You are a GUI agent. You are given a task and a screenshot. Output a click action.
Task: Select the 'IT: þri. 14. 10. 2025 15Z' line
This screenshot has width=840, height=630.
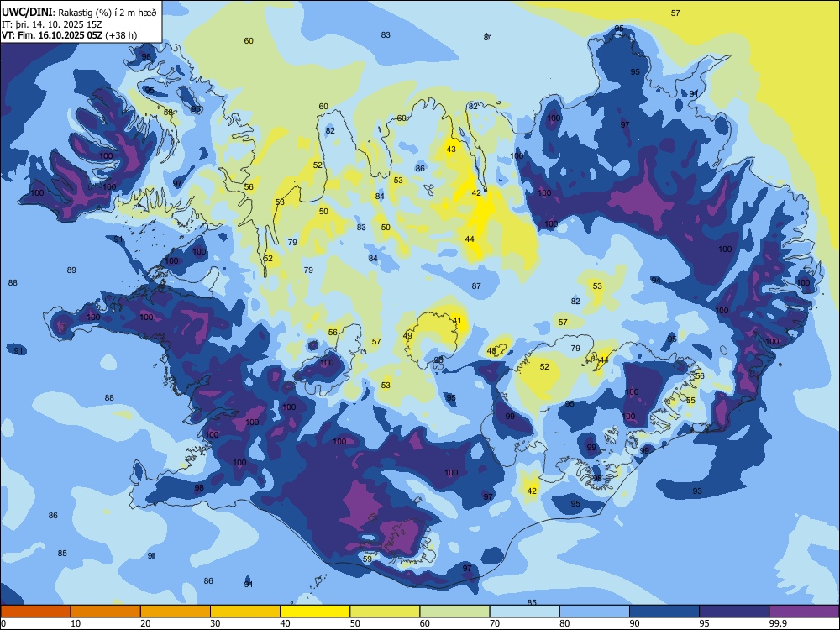tap(51, 24)
